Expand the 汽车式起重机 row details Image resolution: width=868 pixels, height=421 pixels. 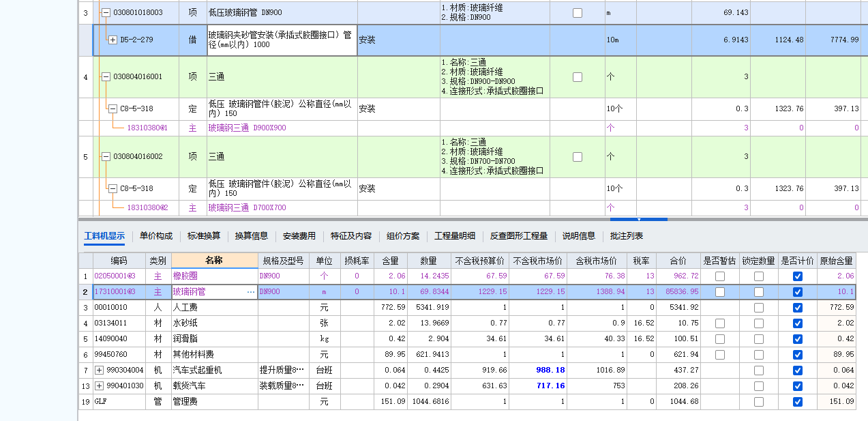coord(101,370)
